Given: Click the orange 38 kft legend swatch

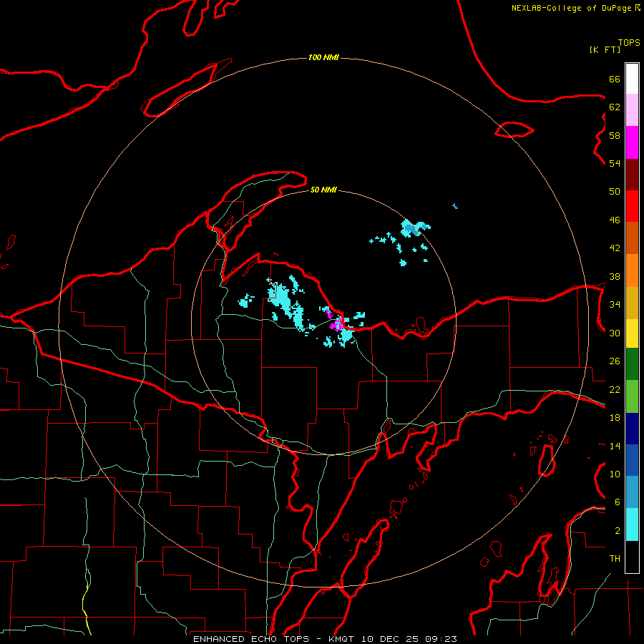Looking at the screenshot, I should tap(632, 270).
